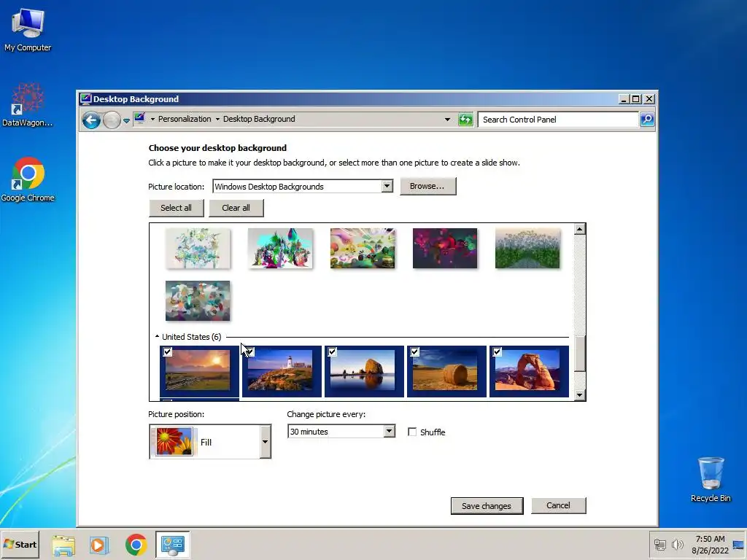The image size is (747, 560).
Task: Uncheck the red rock arch picture checkbox
Action: pos(497,352)
